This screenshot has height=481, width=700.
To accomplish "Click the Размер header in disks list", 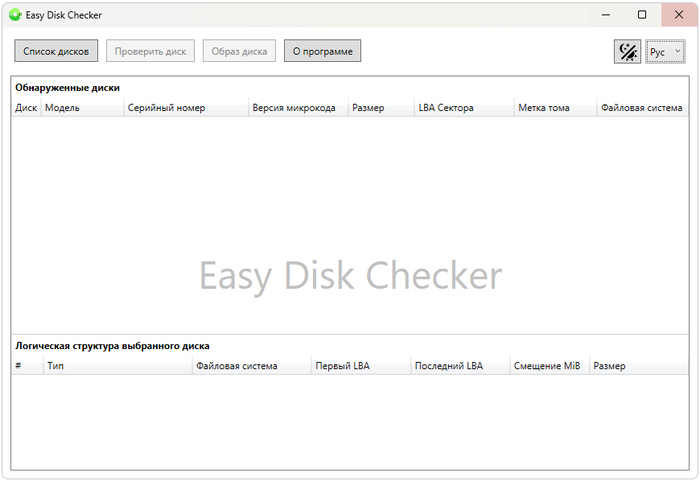I will [x=381, y=108].
